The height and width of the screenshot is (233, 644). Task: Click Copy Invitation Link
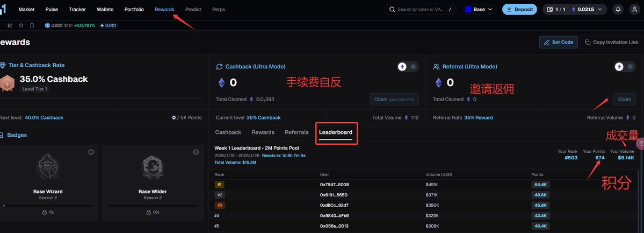point(612,42)
